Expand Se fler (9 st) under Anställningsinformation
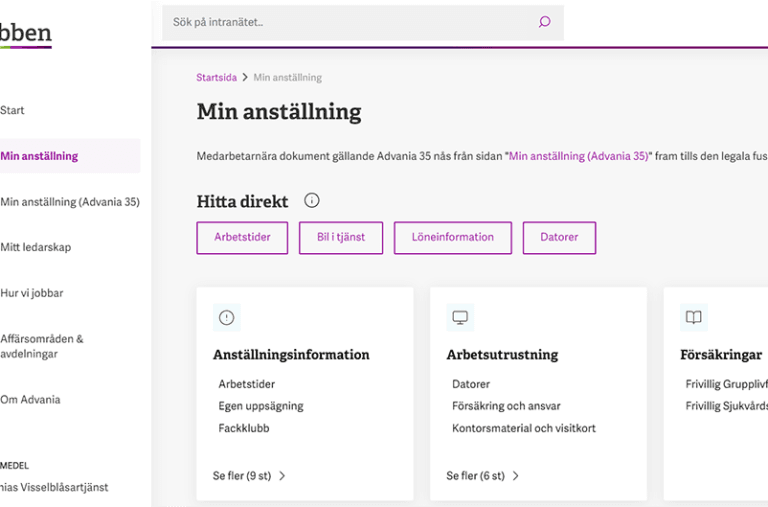768x507 pixels. pyautogui.click(x=249, y=476)
